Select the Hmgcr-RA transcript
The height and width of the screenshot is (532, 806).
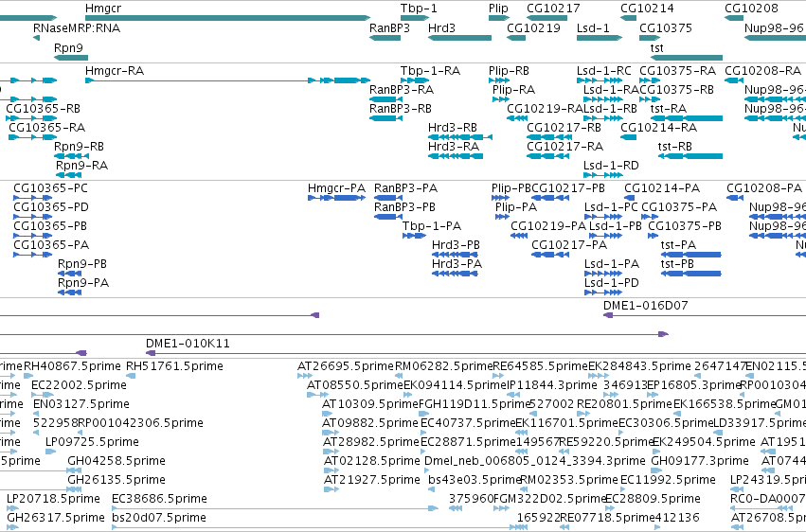click(x=227, y=80)
